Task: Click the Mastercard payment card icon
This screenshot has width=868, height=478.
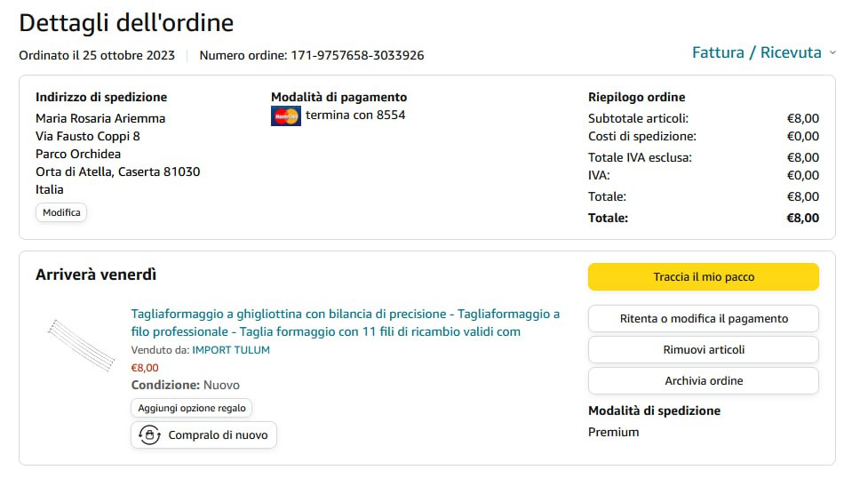Action: pyautogui.click(x=286, y=116)
